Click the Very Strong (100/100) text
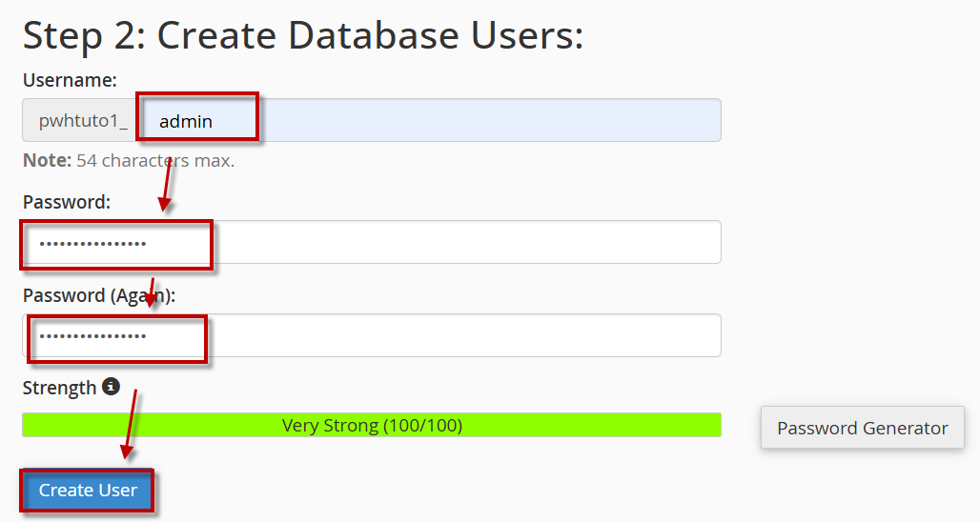The width and height of the screenshot is (980, 522). tap(372, 425)
